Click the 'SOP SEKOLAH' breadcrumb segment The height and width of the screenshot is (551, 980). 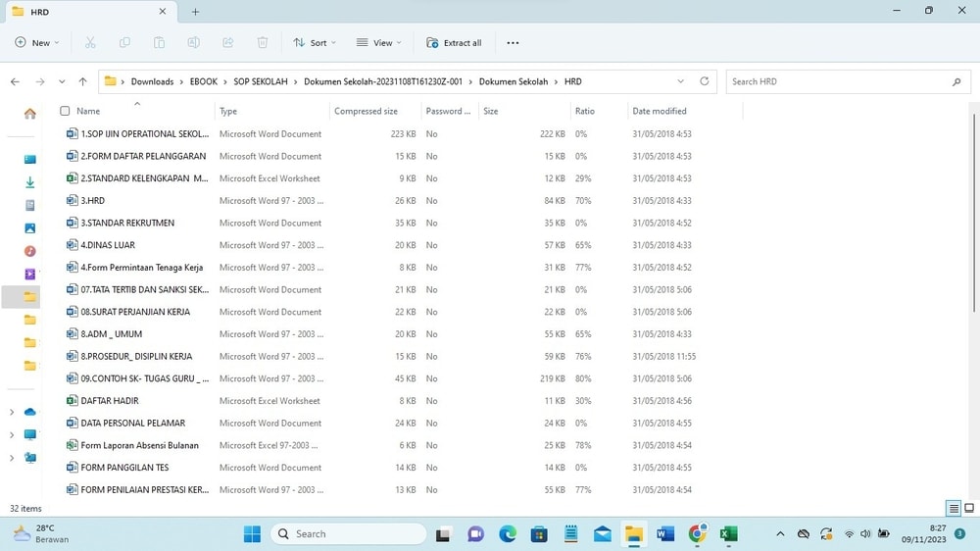pyautogui.click(x=261, y=82)
